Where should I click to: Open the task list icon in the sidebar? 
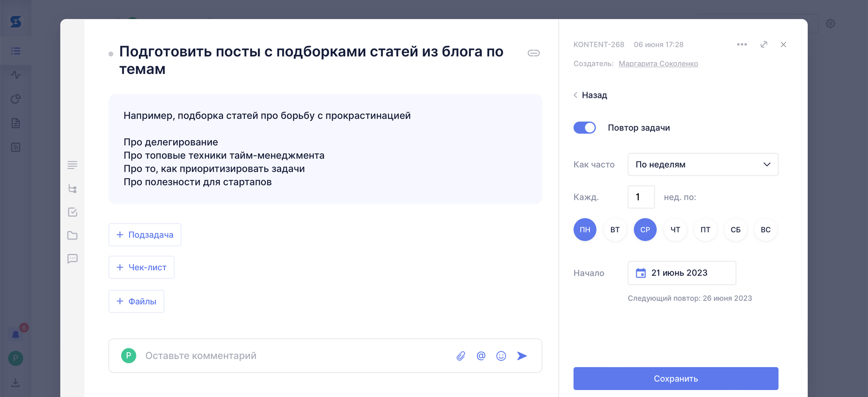[x=16, y=51]
